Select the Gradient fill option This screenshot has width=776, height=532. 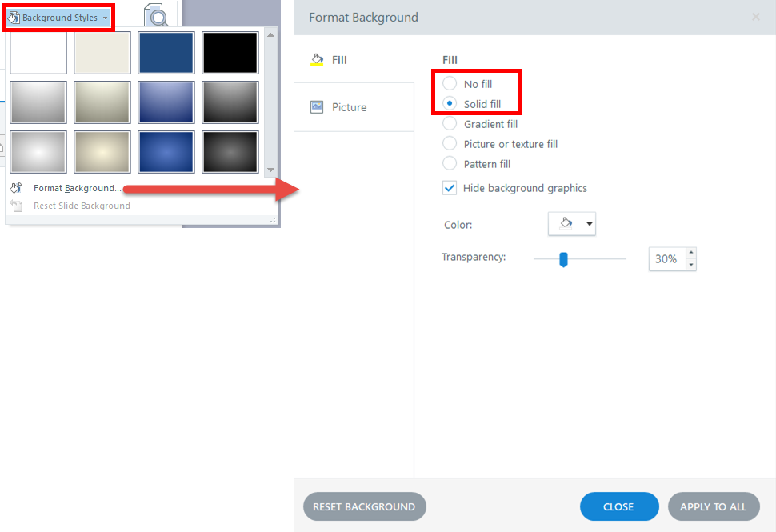click(x=450, y=124)
